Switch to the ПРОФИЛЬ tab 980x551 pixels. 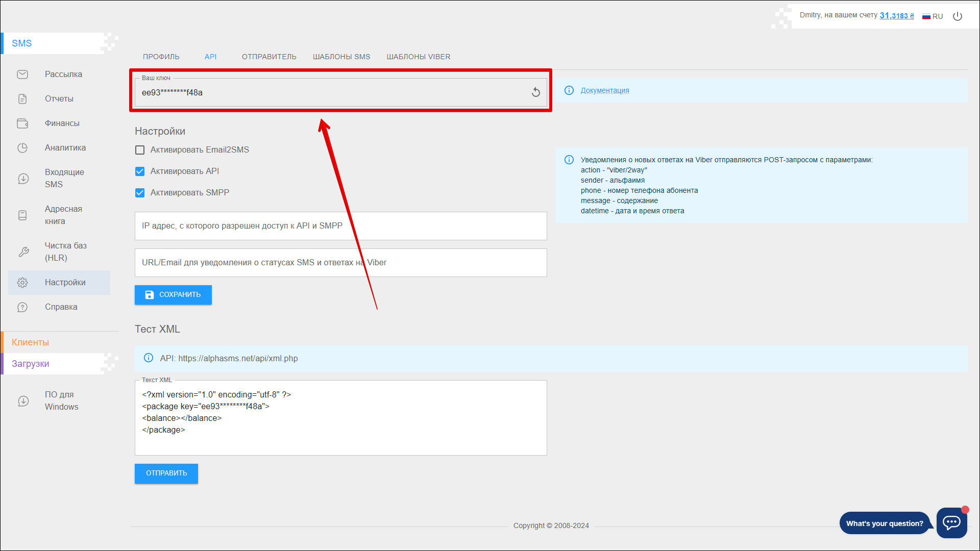(161, 57)
